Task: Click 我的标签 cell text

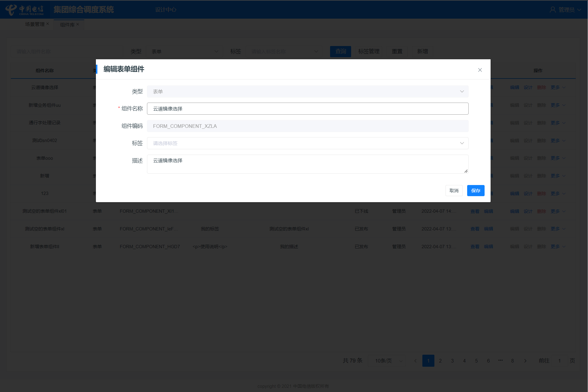Action: point(210,229)
